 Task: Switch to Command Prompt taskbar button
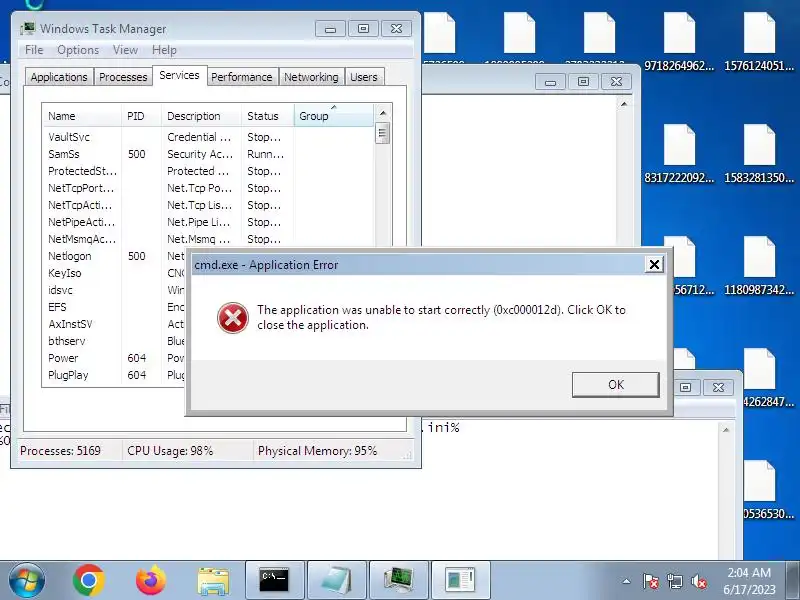click(274, 581)
